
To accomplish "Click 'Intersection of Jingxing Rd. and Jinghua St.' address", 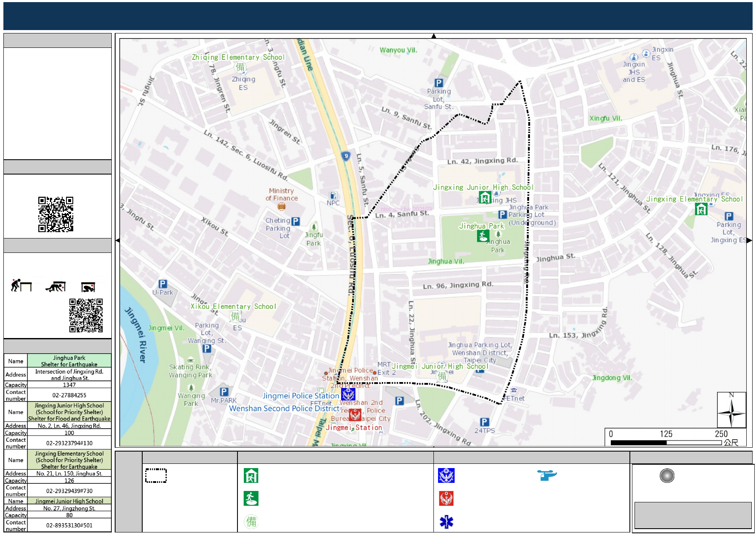I will coord(69,374).
